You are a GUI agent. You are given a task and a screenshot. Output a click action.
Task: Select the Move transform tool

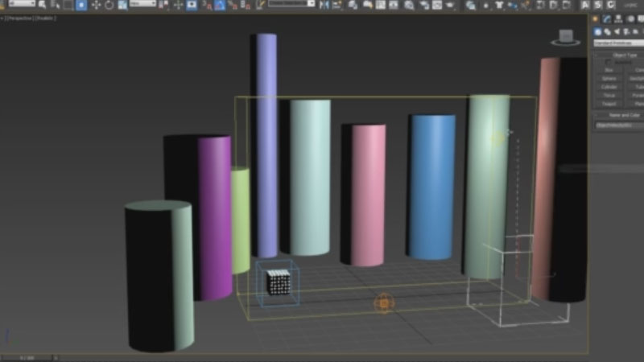tap(97, 5)
